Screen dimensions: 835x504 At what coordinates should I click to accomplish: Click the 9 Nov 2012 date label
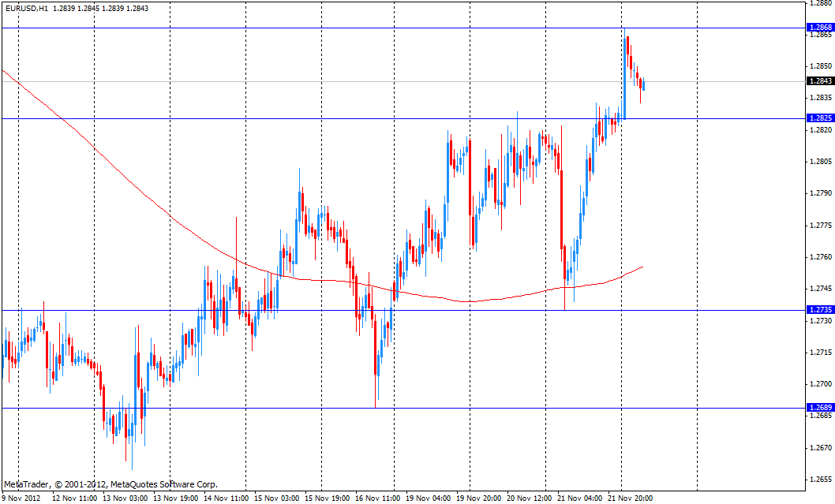click(21, 498)
